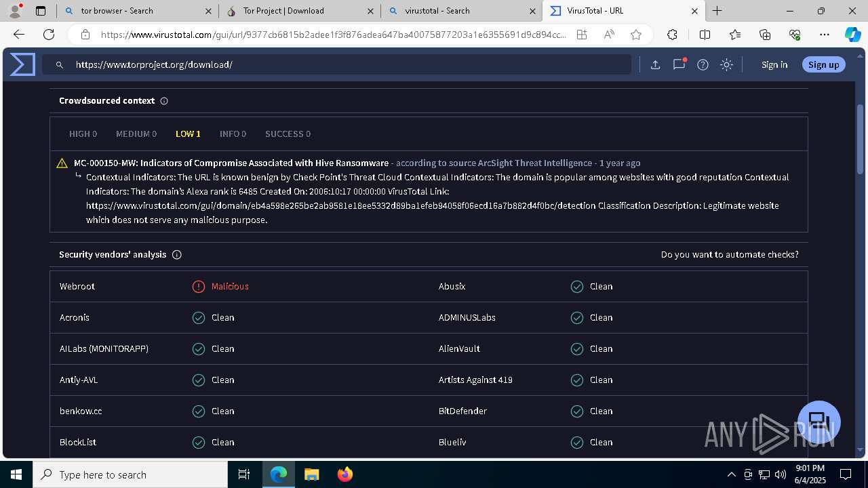Screen dimensions: 868x488
Task: Show hidden system tray icons
Action: tap(731, 474)
